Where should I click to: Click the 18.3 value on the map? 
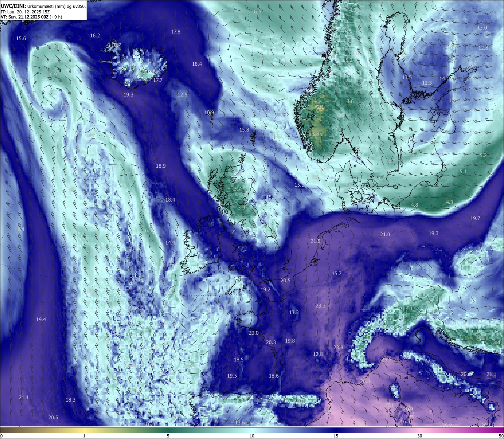pos(70,400)
